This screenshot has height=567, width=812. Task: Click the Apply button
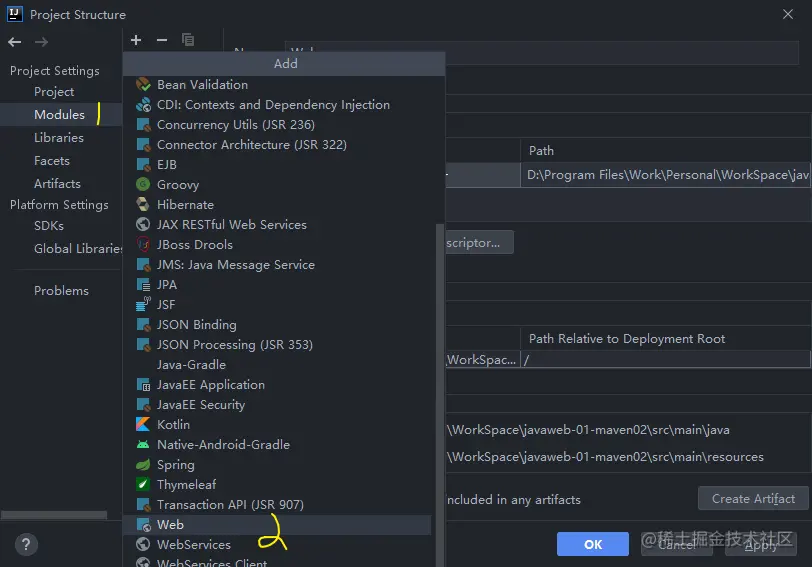coord(761,544)
